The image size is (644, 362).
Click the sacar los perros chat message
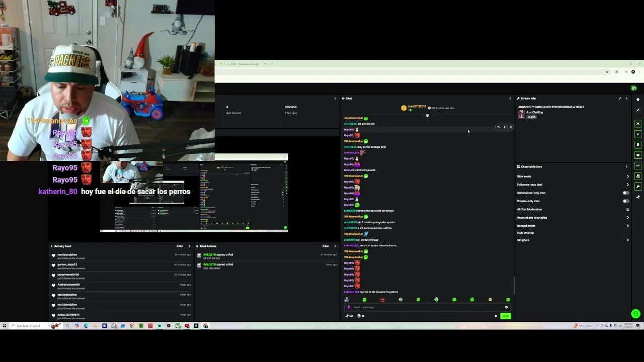371,292
